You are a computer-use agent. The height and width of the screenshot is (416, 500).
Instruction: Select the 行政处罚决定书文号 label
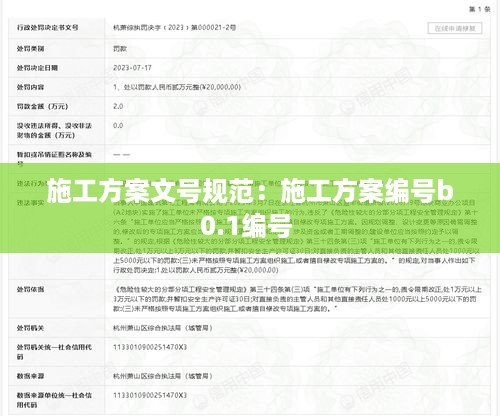[47, 28]
